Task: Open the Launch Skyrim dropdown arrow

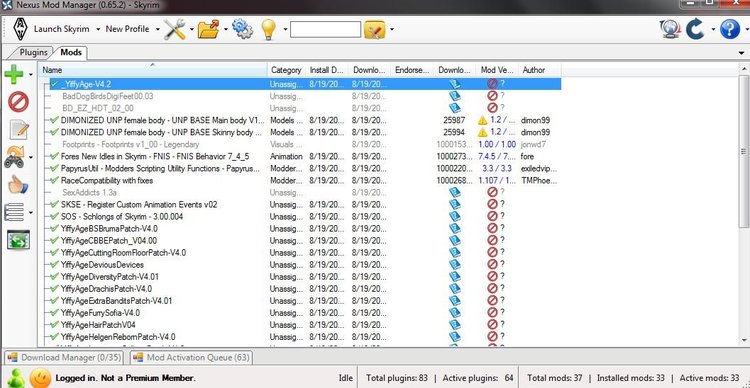Action: click(98, 29)
